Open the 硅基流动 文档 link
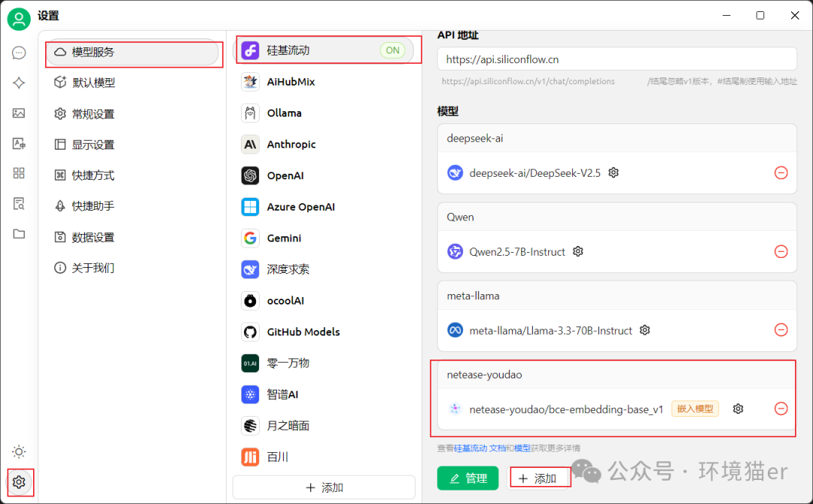 [480, 448]
